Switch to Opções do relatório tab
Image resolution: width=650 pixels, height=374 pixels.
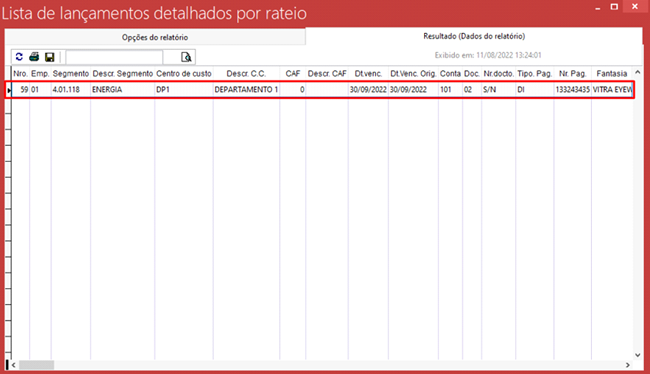point(155,37)
